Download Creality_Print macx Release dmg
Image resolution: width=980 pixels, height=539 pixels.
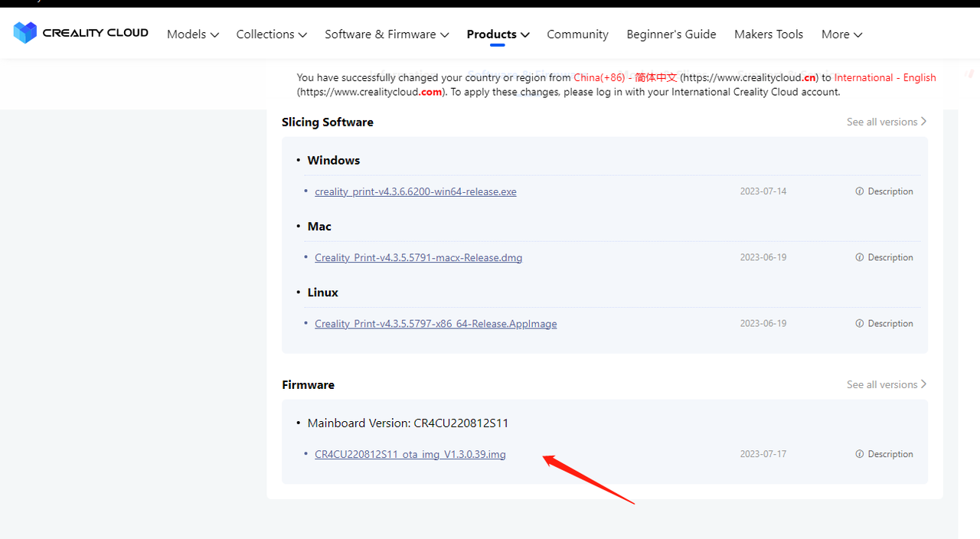coord(419,257)
